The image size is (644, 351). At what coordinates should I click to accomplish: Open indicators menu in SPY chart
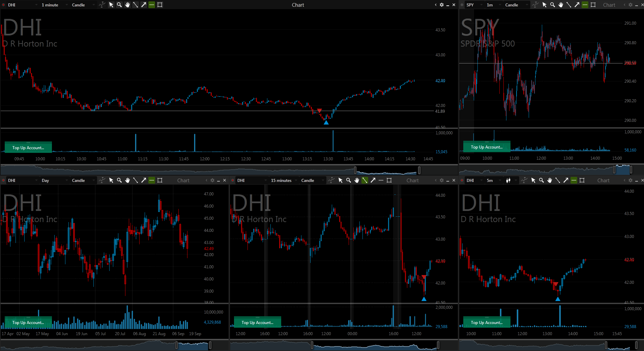coord(535,5)
